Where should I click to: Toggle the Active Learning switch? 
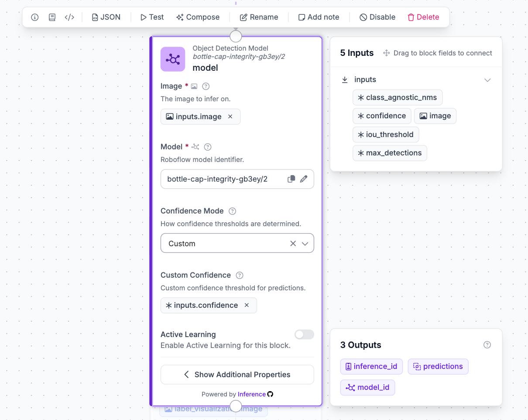click(x=304, y=334)
